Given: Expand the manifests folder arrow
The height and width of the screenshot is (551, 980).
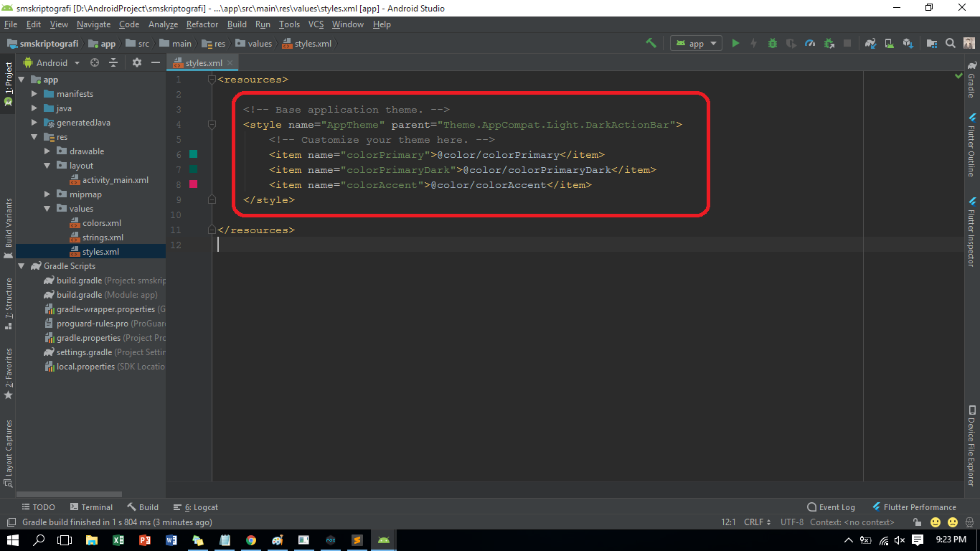Looking at the screenshot, I should 34,94.
